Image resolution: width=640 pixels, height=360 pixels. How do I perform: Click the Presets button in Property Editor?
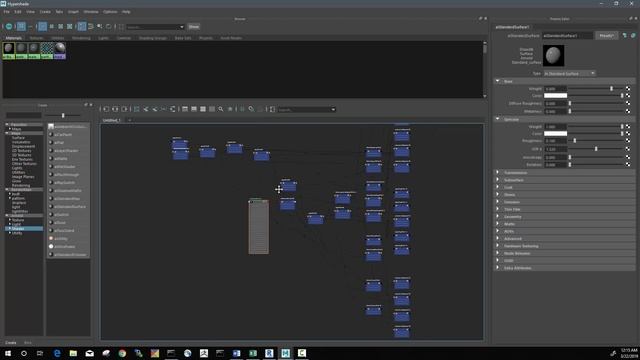pos(606,36)
